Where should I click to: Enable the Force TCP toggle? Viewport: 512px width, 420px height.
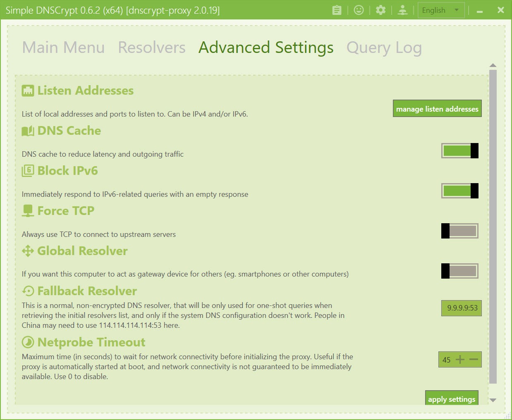[459, 231]
